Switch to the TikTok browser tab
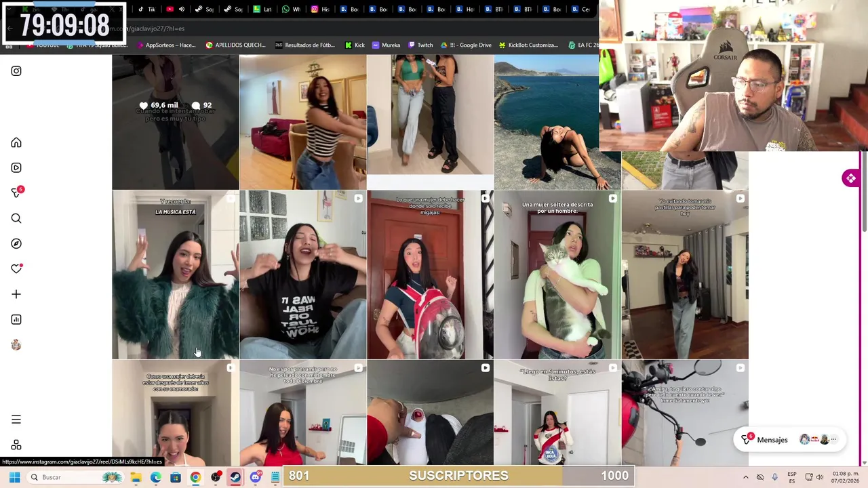This screenshot has height=488, width=868. [x=146, y=9]
